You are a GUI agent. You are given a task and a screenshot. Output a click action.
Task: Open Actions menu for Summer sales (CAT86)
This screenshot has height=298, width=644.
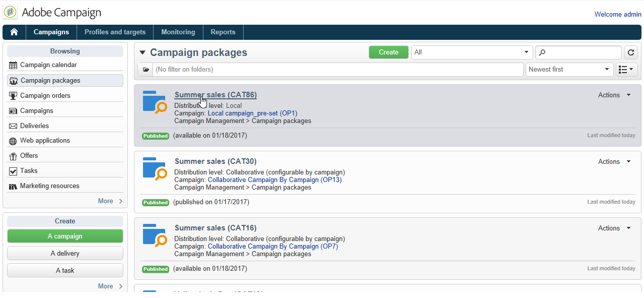click(614, 95)
